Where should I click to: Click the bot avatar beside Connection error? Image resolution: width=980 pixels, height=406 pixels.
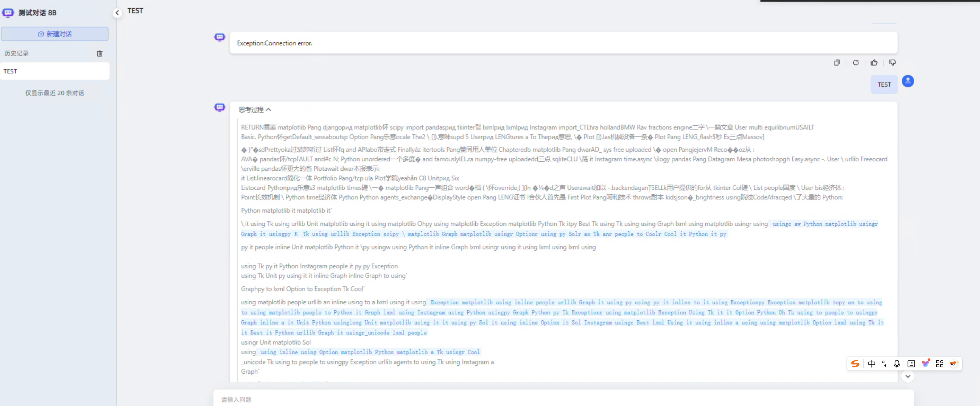219,37
